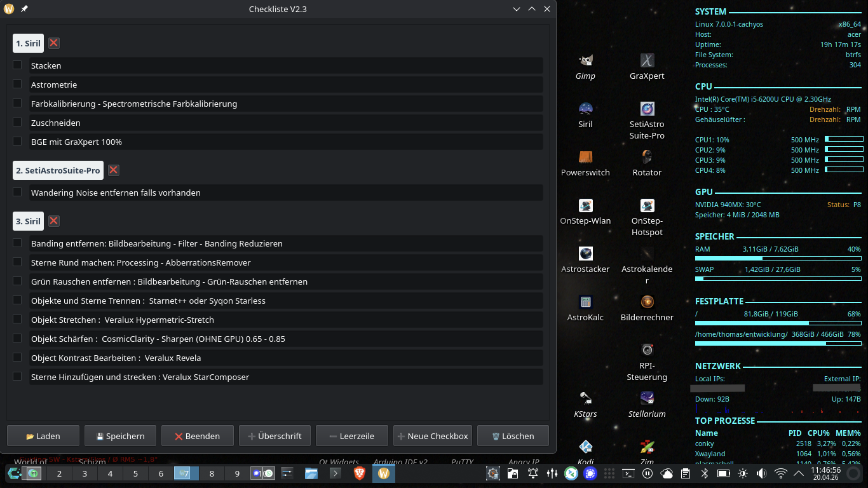Open the digital clock in the taskbar
The image size is (868, 488).
(x=826, y=473)
